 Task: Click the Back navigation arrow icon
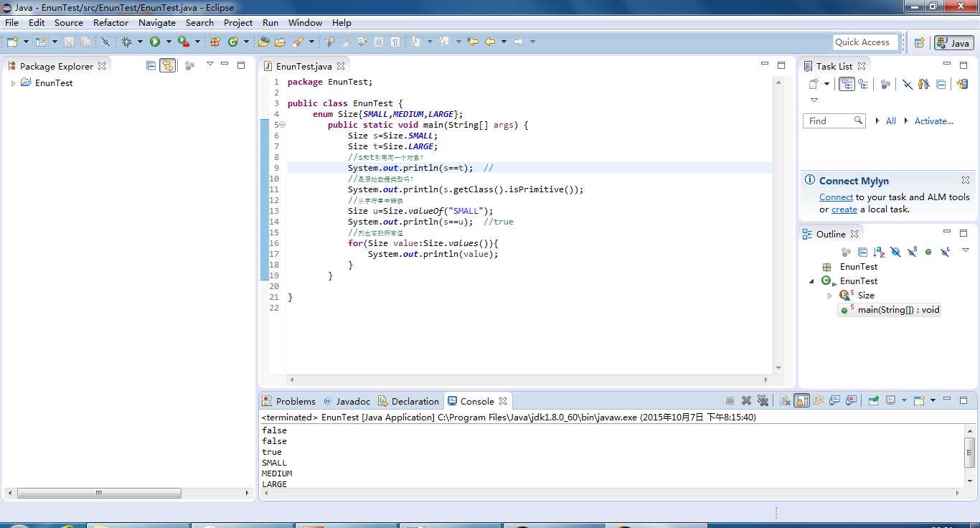[490, 42]
